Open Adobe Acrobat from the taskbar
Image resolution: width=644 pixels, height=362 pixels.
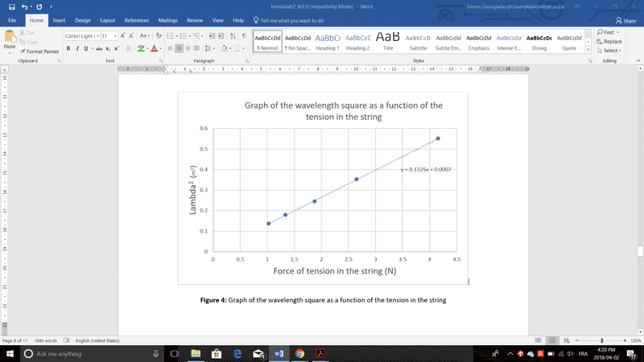pyautogui.click(x=320, y=354)
